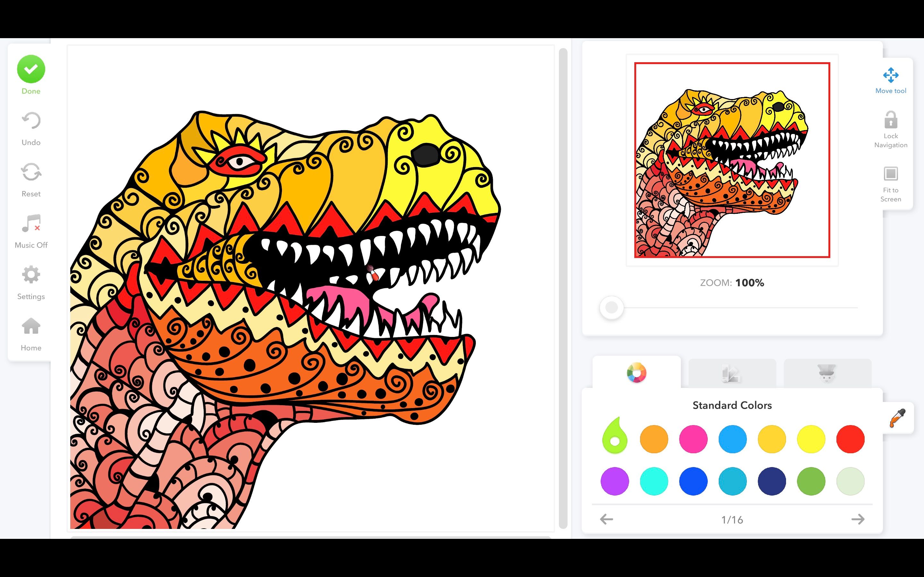Image resolution: width=924 pixels, height=577 pixels.
Task: Open the third palette tab
Action: (x=827, y=373)
